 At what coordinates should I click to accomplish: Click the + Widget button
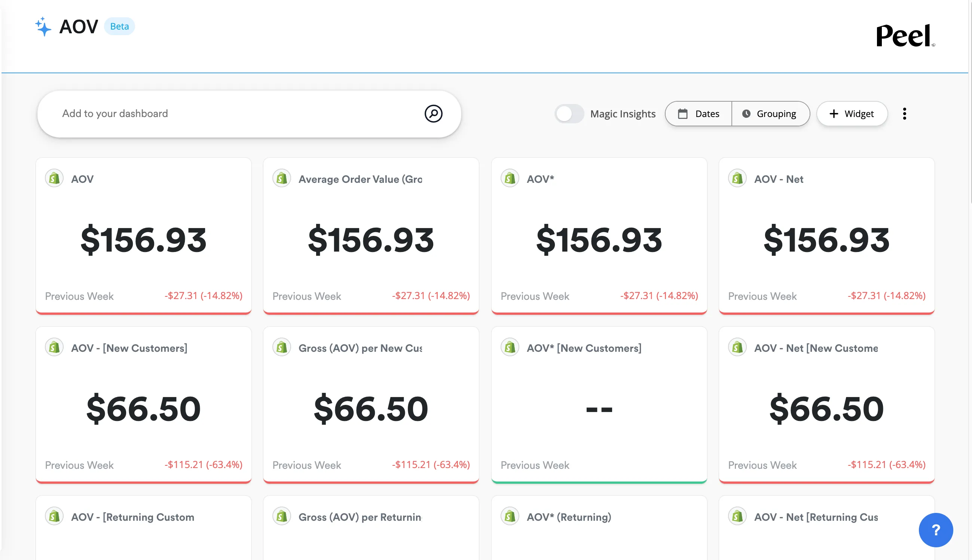(852, 114)
